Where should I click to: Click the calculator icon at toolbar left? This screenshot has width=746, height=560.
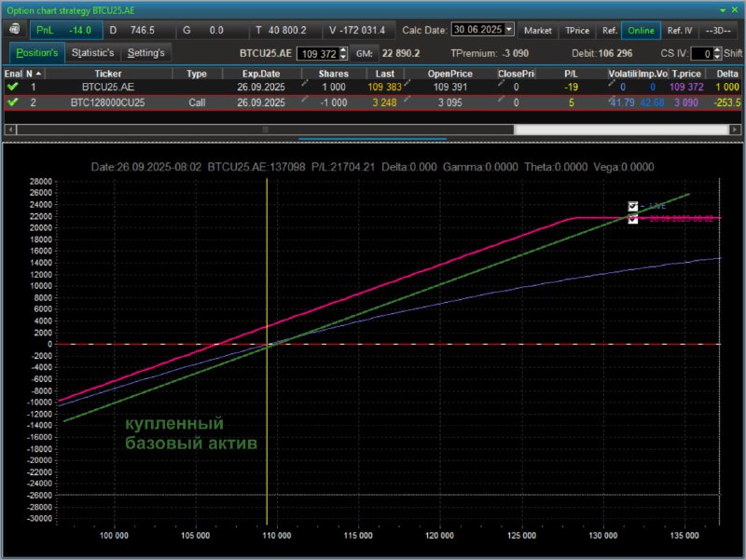[15, 30]
